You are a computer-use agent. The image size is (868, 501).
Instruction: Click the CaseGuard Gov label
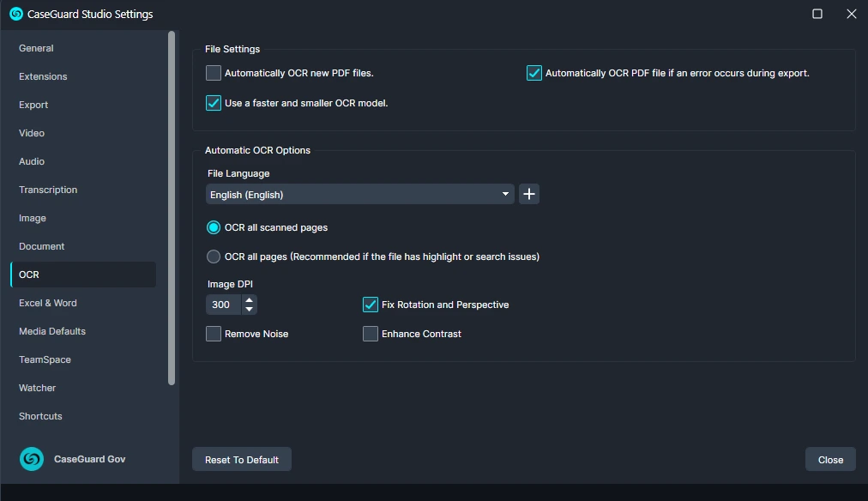pyautogui.click(x=90, y=459)
